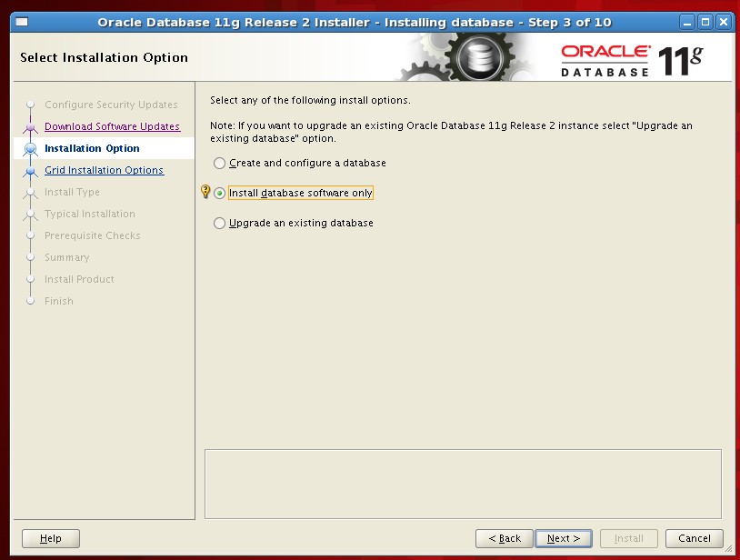This screenshot has width=740, height=560.
Task: Click the "Install Product" step text
Action: [79, 279]
